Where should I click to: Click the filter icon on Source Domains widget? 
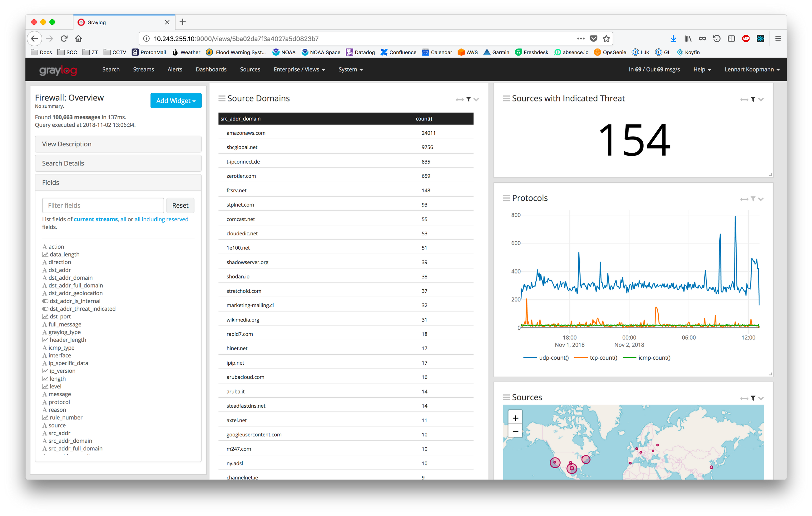coord(468,99)
